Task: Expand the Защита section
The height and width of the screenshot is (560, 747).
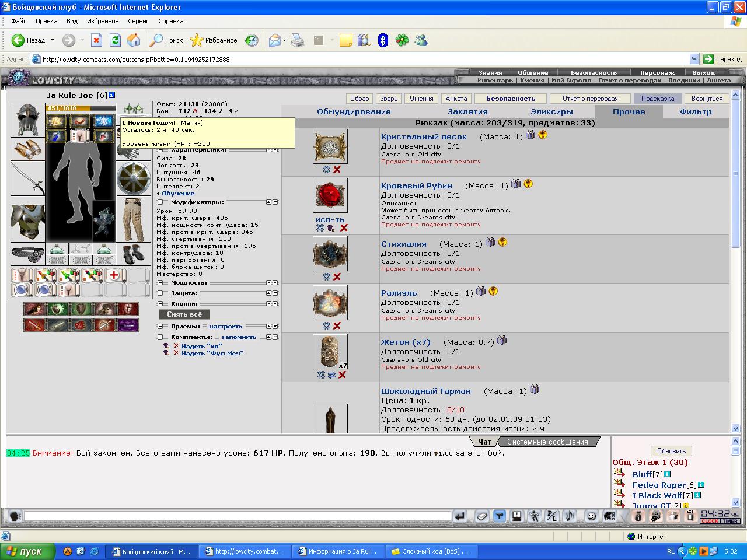Action: click(x=160, y=293)
